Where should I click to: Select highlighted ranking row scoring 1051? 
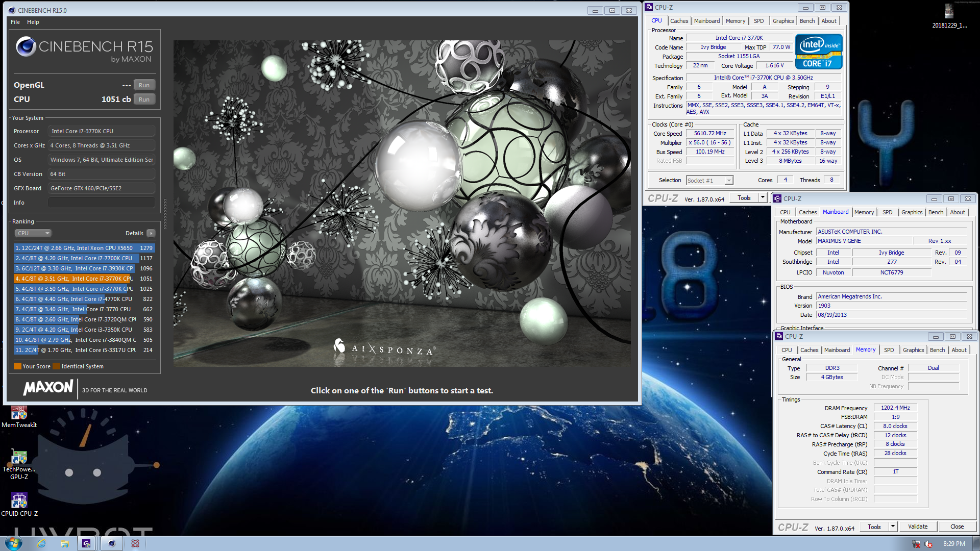pos(84,279)
